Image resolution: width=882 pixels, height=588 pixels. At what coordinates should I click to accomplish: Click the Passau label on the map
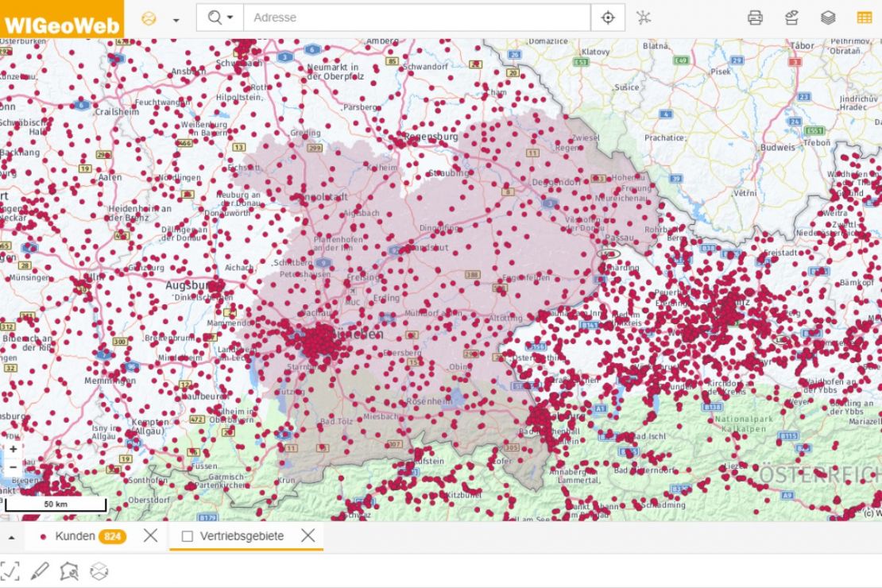coord(619,238)
